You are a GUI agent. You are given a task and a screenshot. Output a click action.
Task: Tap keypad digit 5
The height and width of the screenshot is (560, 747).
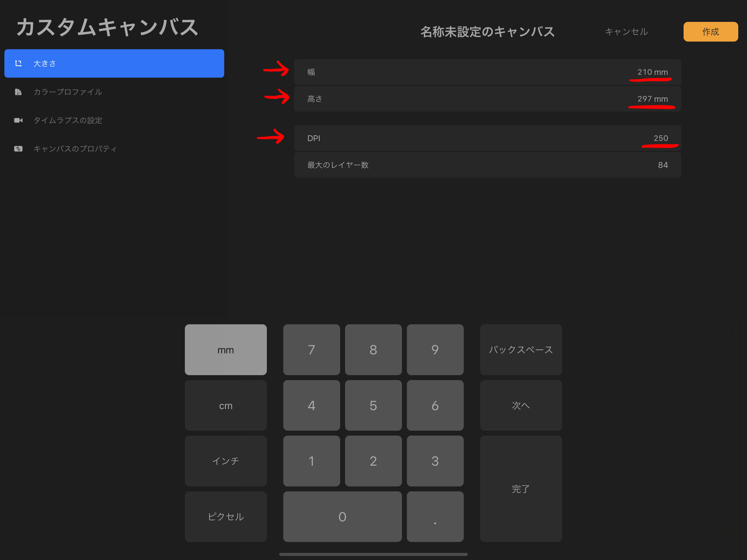[x=373, y=405]
